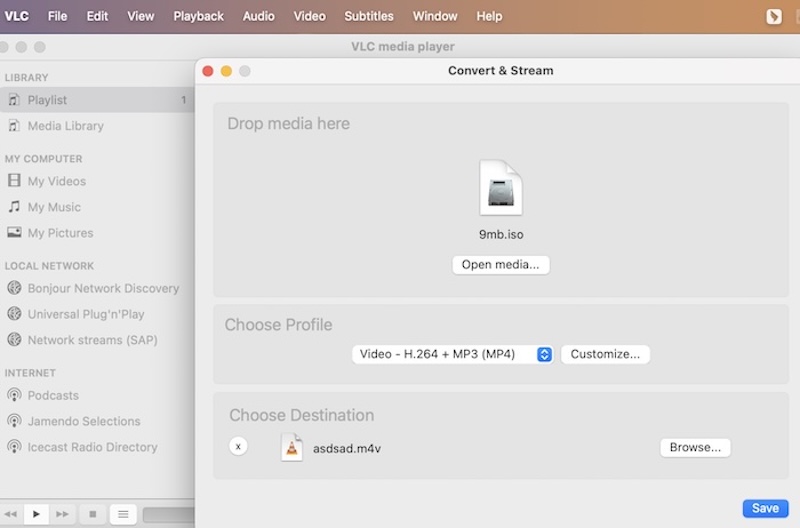This screenshot has width=800, height=528.
Task: Open the My Music library
Action: pos(54,207)
